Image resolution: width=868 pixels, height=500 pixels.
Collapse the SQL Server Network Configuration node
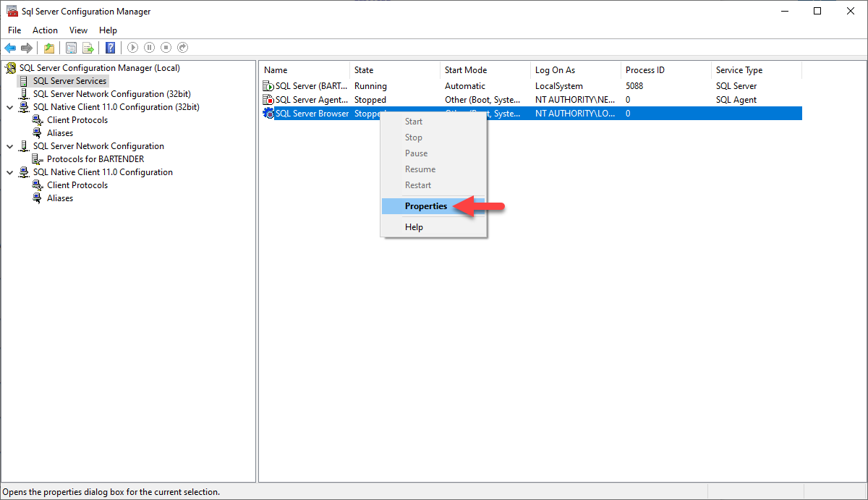(x=10, y=146)
